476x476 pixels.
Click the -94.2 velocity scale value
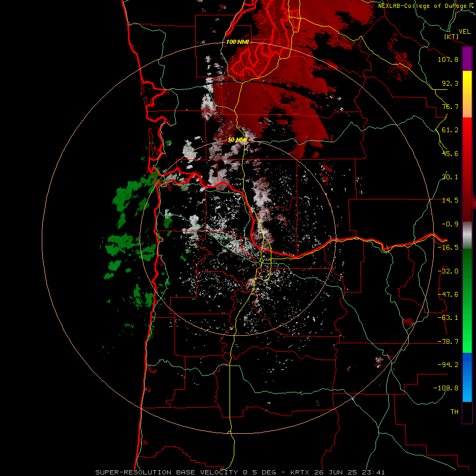pos(448,365)
